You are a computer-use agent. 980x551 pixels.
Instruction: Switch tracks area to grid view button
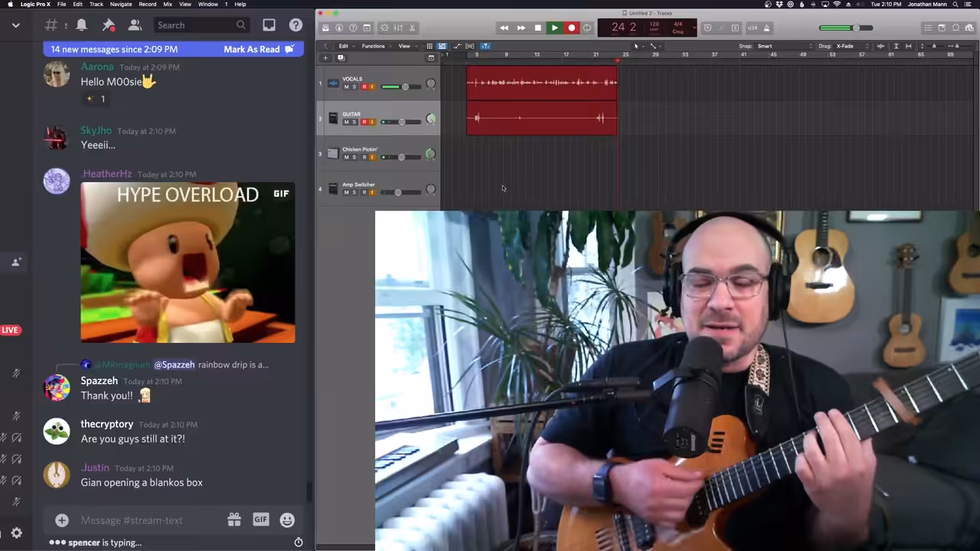(x=430, y=46)
